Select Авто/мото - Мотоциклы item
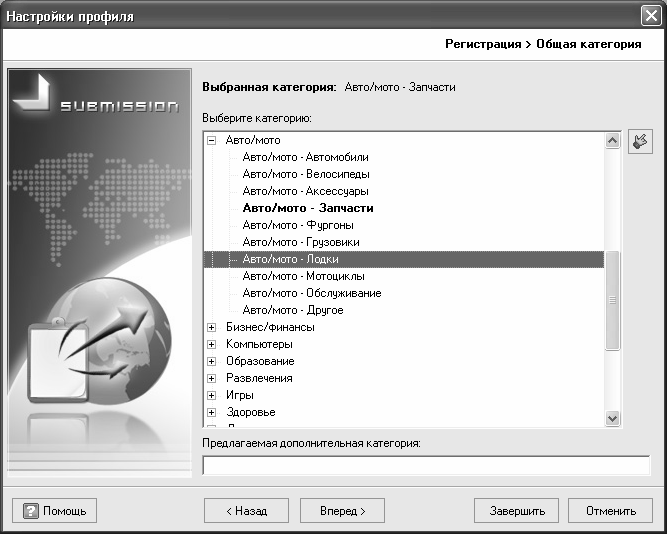 click(x=303, y=276)
